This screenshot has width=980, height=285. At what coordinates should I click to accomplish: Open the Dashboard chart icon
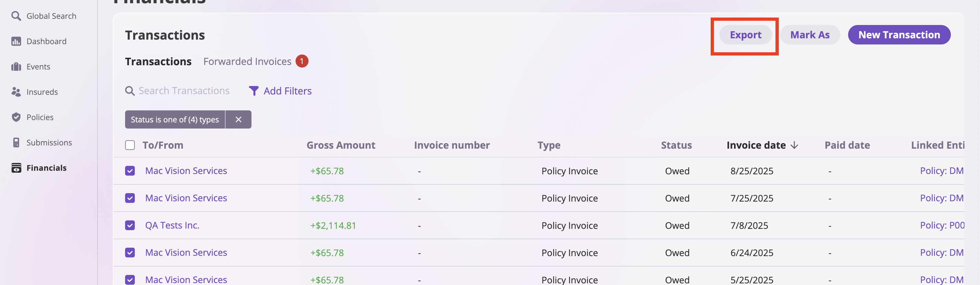pyautogui.click(x=16, y=41)
